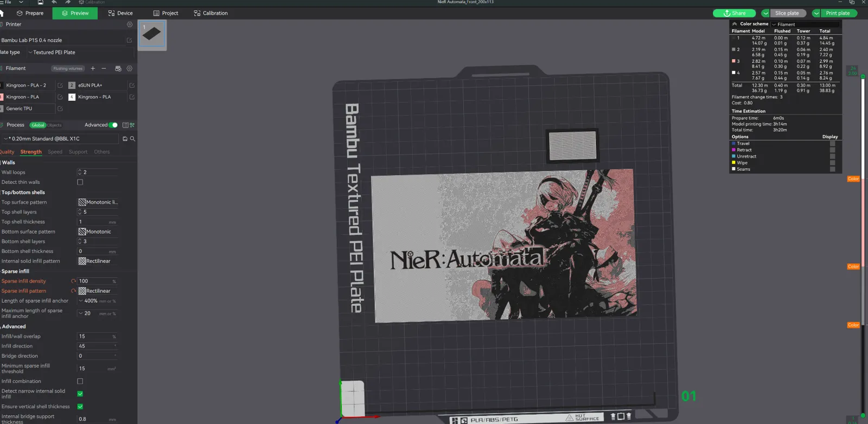Viewport: 868px width, 424px height.
Task: Edit Bambu Lab P1S printer preset
Action: [129, 40]
